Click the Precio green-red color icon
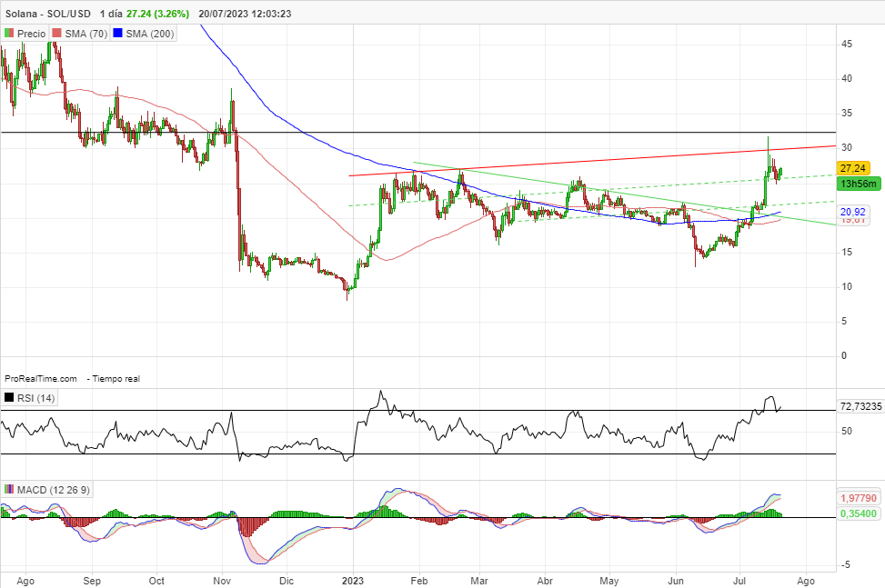Viewport: 885px width, 588px height. (9, 34)
